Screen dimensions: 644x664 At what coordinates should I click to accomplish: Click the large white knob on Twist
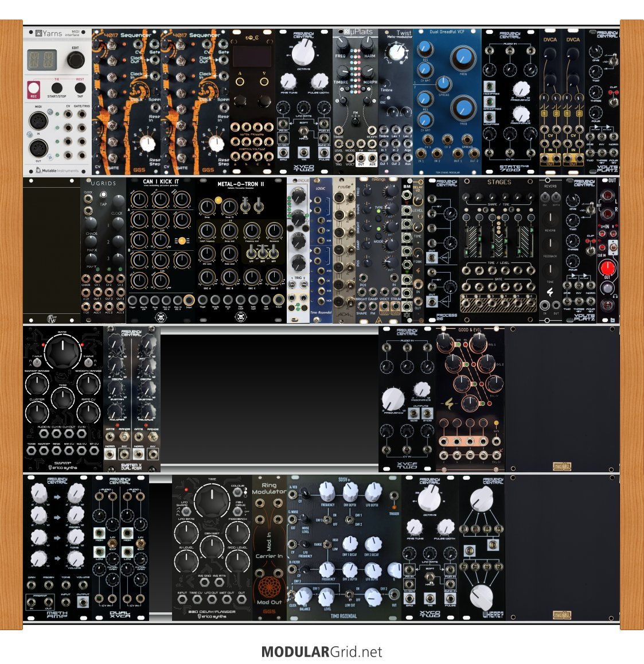point(397,52)
